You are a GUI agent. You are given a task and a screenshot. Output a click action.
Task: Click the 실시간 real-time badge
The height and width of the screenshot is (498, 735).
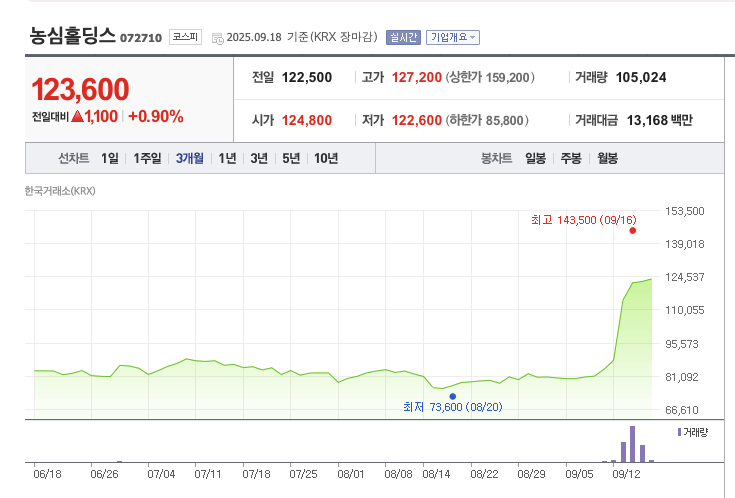[x=403, y=37]
